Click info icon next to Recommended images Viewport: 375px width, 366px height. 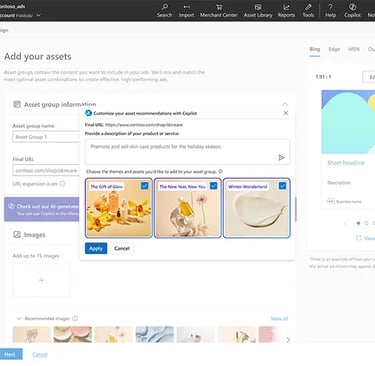75,318
